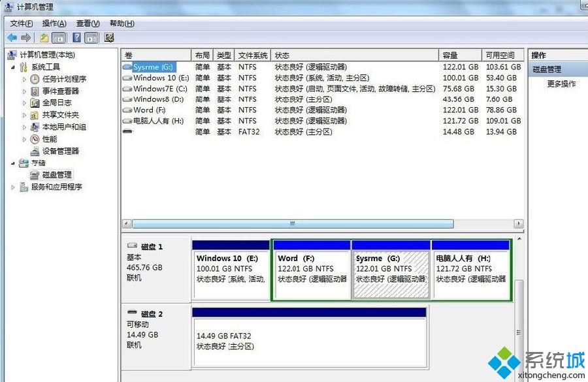Viewport: 588px width, 382px height.
Task: Click the Performance icon in tree
Action: click(35, 139)
